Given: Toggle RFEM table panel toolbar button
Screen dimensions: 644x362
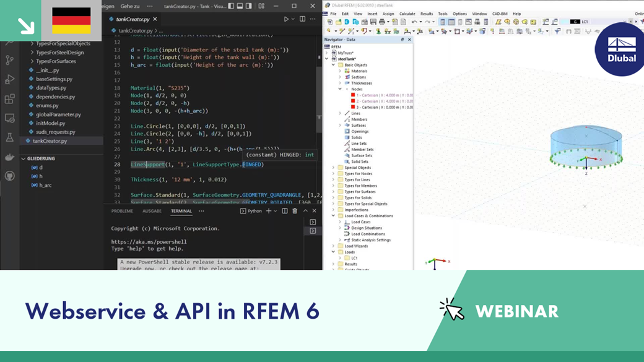Looking at the screenshot, I should click(451, 22).
